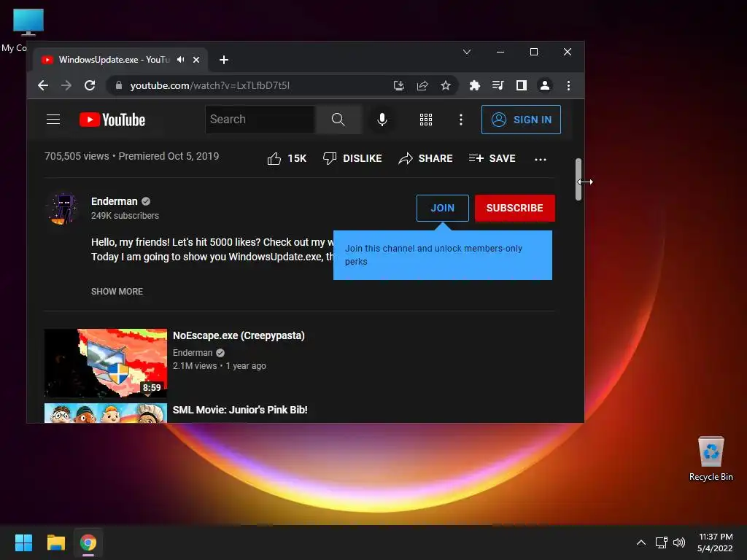Open Chrome media controls icon
Screen dimensions: 747x560
498,85
